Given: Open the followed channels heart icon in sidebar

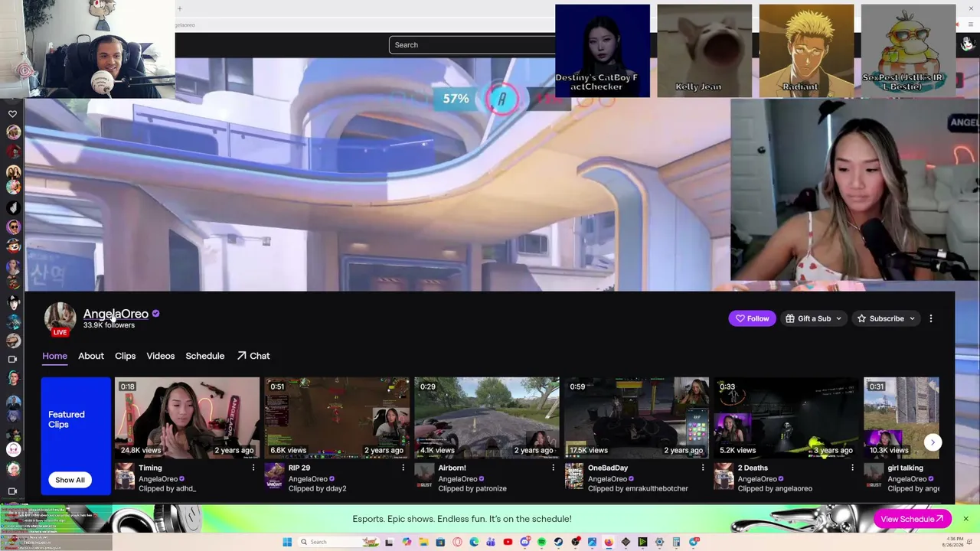Looking at the screenshot, I should [12, 114].
